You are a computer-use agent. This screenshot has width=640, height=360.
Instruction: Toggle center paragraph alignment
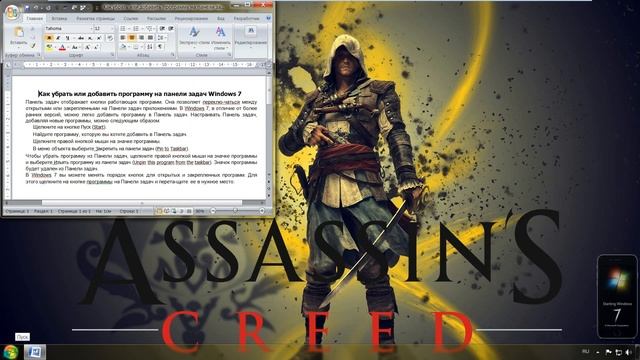click(x=131, y=38)
